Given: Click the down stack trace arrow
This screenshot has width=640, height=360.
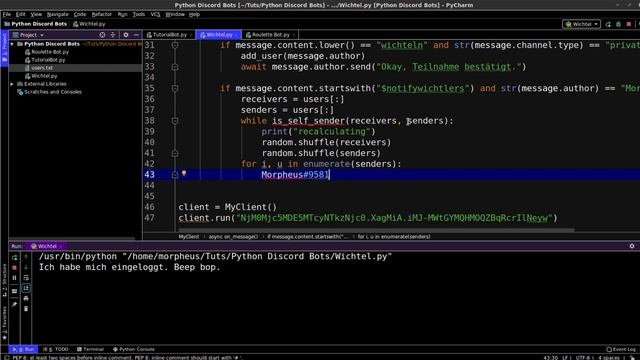Looking at the screenshot, I should point(26,267).
